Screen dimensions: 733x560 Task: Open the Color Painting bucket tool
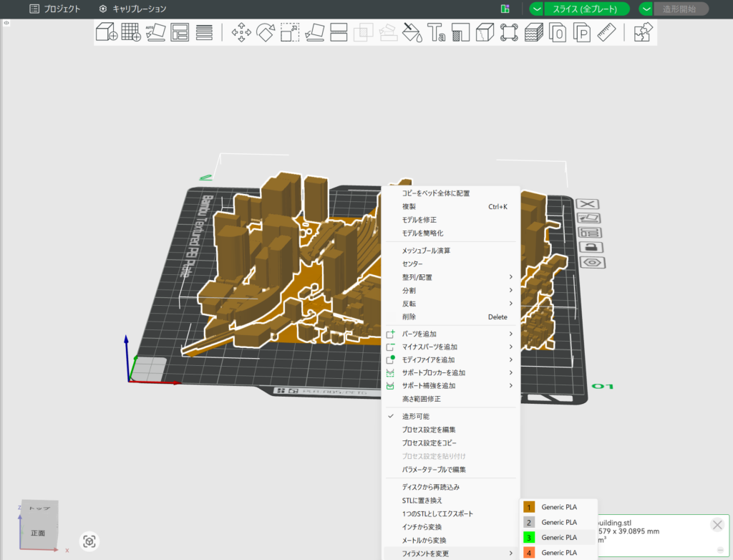click(x=412, y=32)
